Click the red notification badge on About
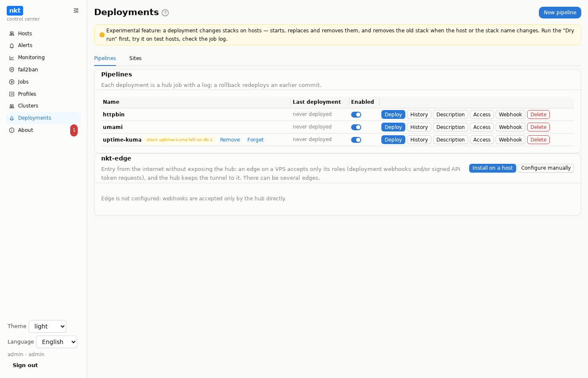 pos(74,130)
